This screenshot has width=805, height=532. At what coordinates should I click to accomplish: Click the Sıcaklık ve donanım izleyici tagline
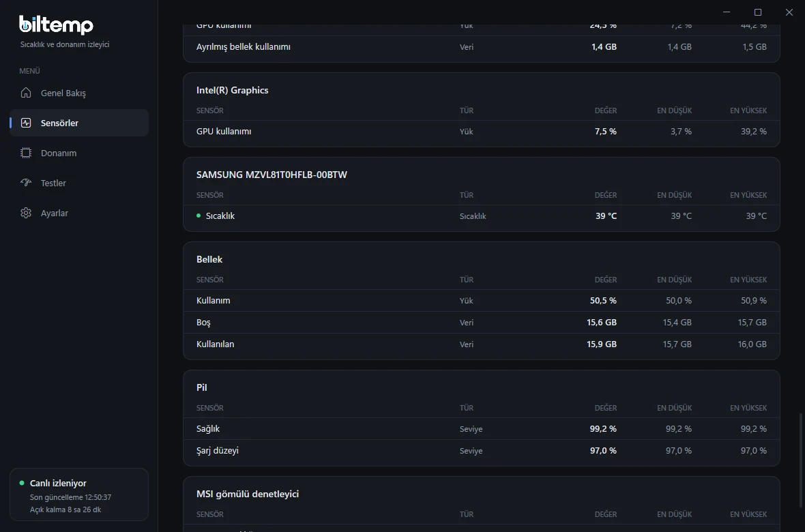pos(65,44)
